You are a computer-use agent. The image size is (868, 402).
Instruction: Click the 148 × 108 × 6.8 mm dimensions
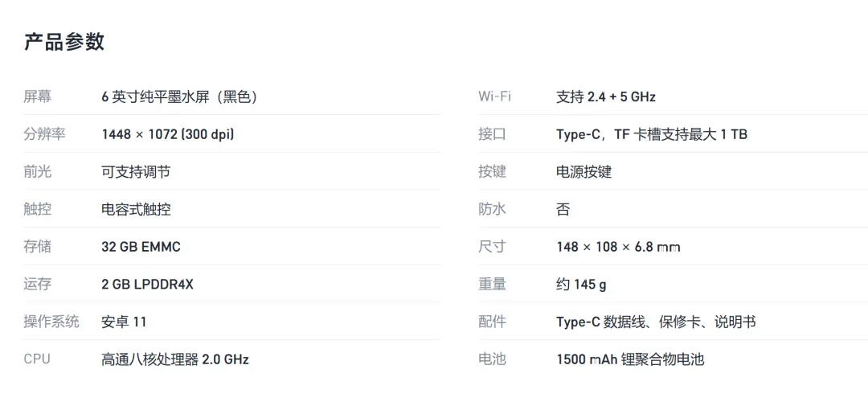pyautogui.click(x=618, y=247)
